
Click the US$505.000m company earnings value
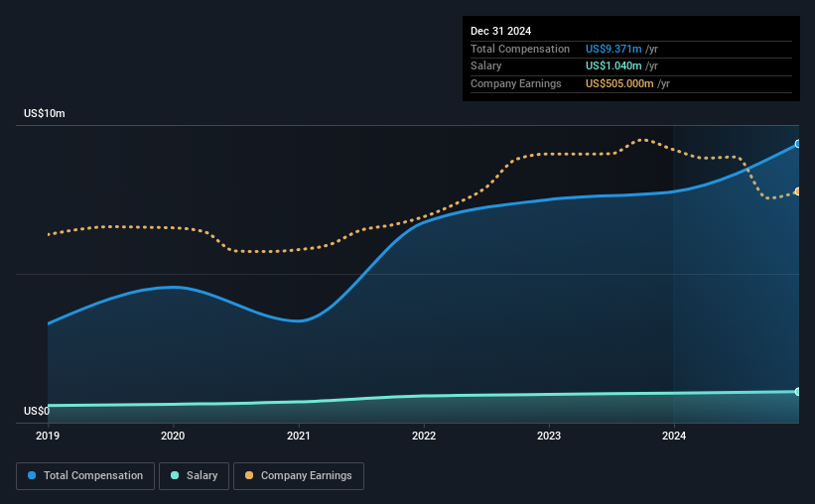point(619,83)
